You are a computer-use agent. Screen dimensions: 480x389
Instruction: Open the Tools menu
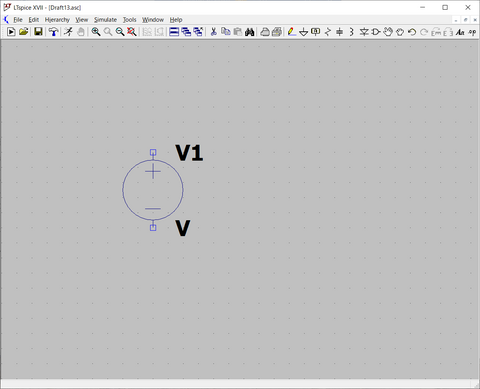[130, 20]
